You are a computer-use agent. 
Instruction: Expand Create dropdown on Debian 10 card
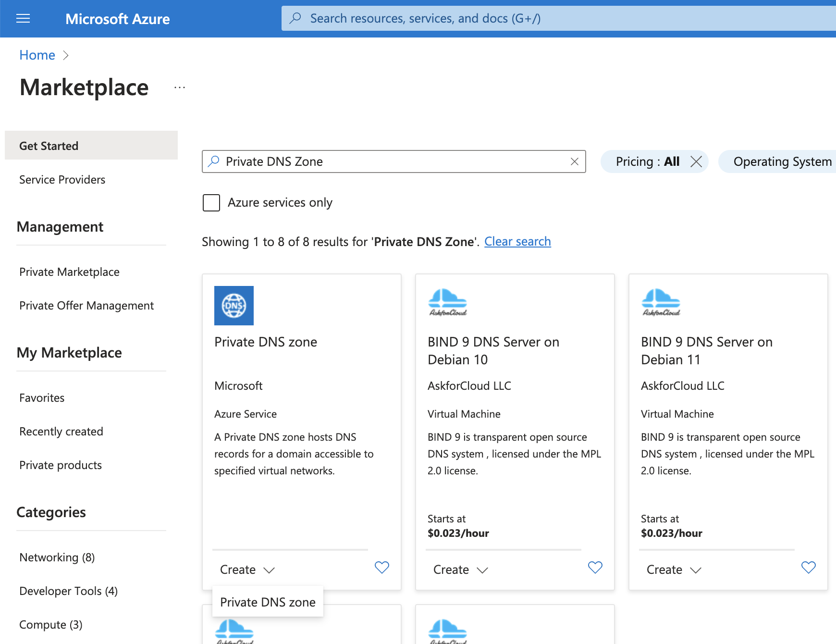461,570
